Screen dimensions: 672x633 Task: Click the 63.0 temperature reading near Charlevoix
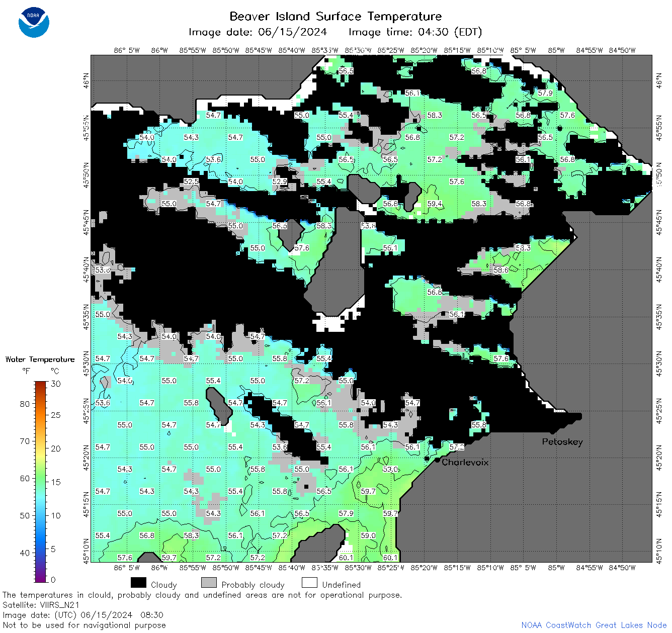(390, 469)
